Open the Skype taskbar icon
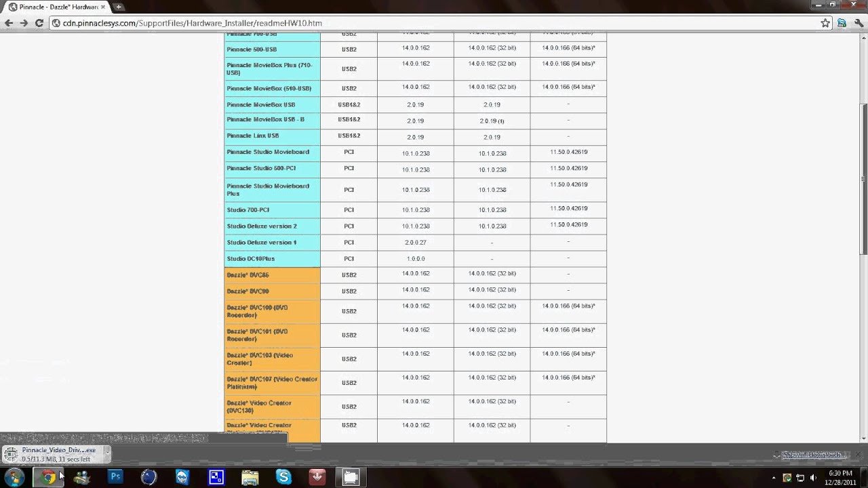Screen dimensions: 868x488 (x=283, y=477)
